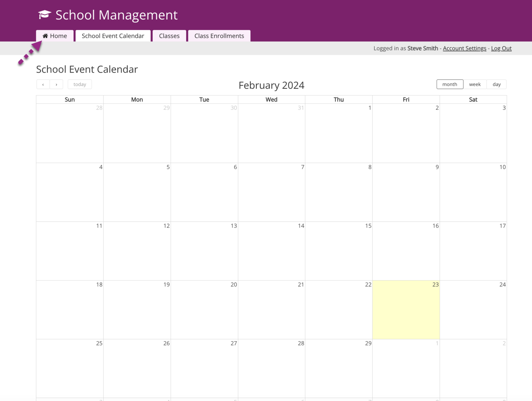Select the highlighted February 23 cell
This screenshot has height=401, width=532.
point(406,310)
